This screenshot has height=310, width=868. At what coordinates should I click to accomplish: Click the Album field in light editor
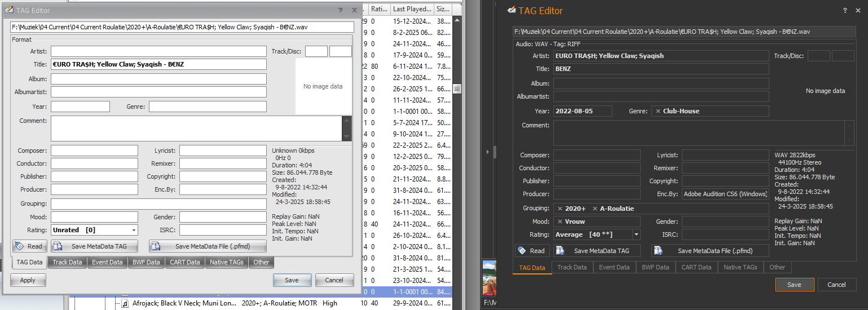tap(158, 79)
